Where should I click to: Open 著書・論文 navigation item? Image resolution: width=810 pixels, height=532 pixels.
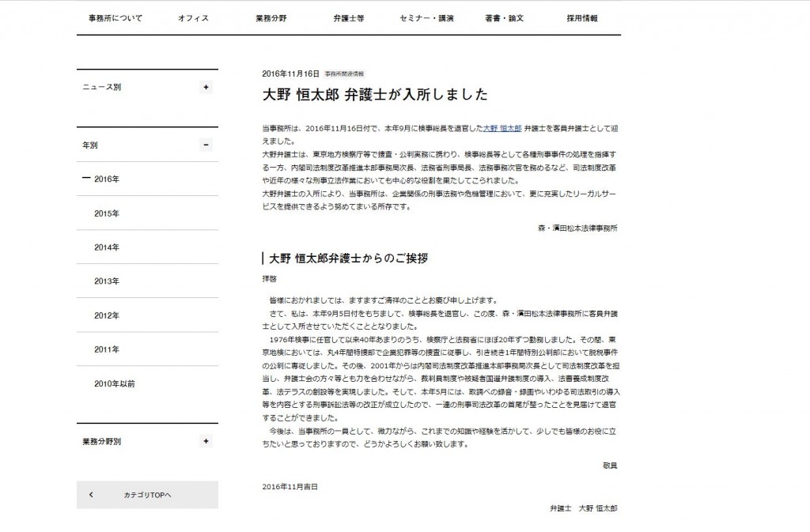pyautogui.click(x=504, y=18)
